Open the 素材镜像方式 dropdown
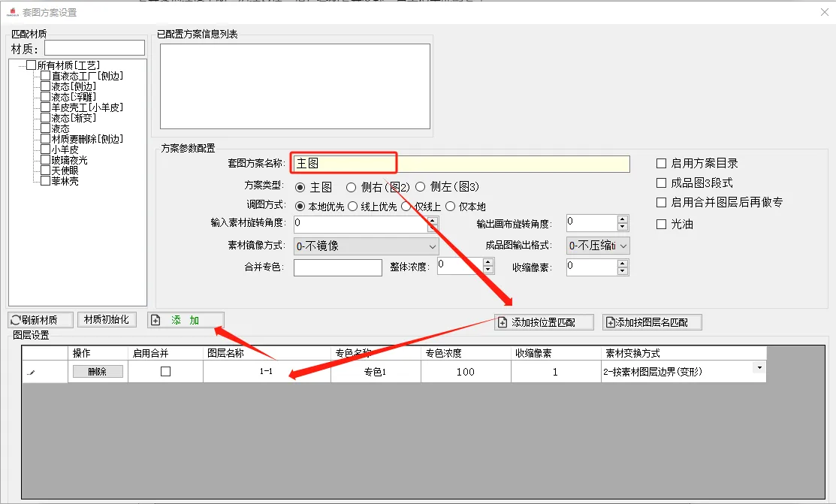 pos(367,246)
